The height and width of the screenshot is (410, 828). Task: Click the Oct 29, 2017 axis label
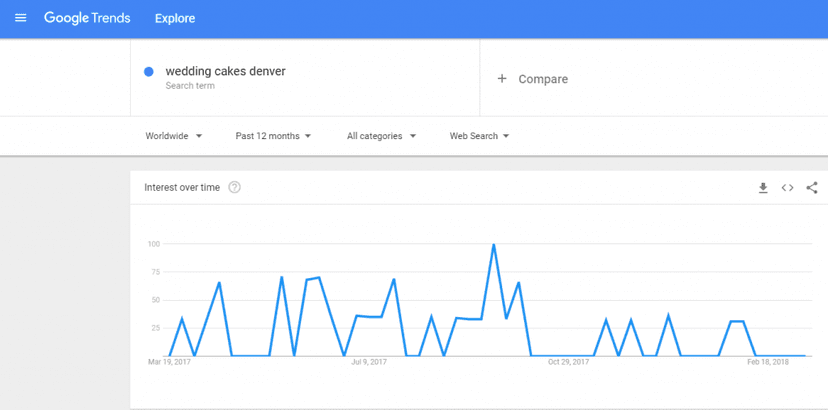[x=567, y=362]
